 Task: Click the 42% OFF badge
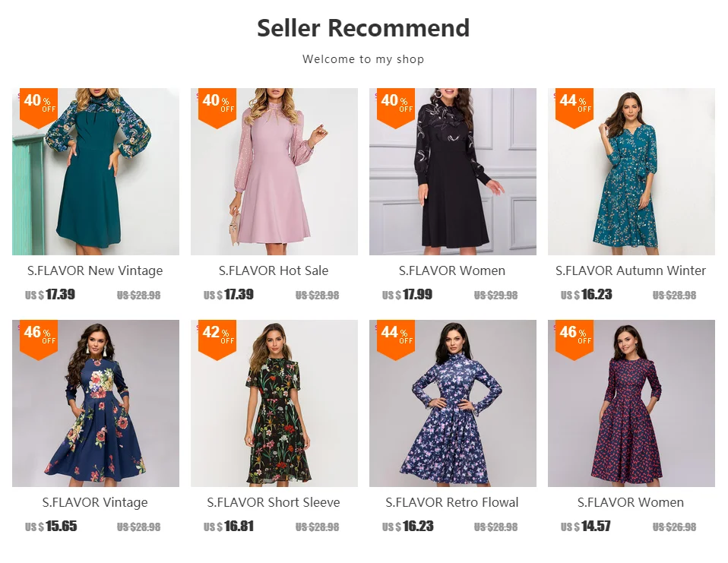coord(217,340)
